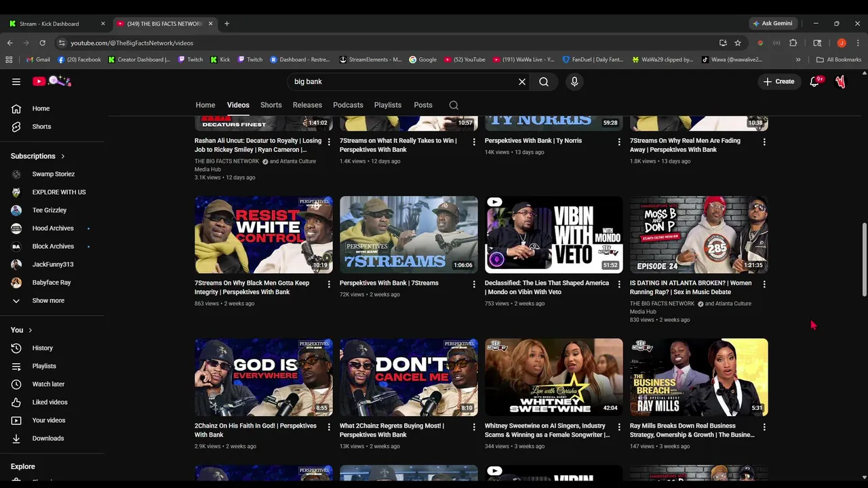Open browser extensions puzzle icon

tap(793, 43)
